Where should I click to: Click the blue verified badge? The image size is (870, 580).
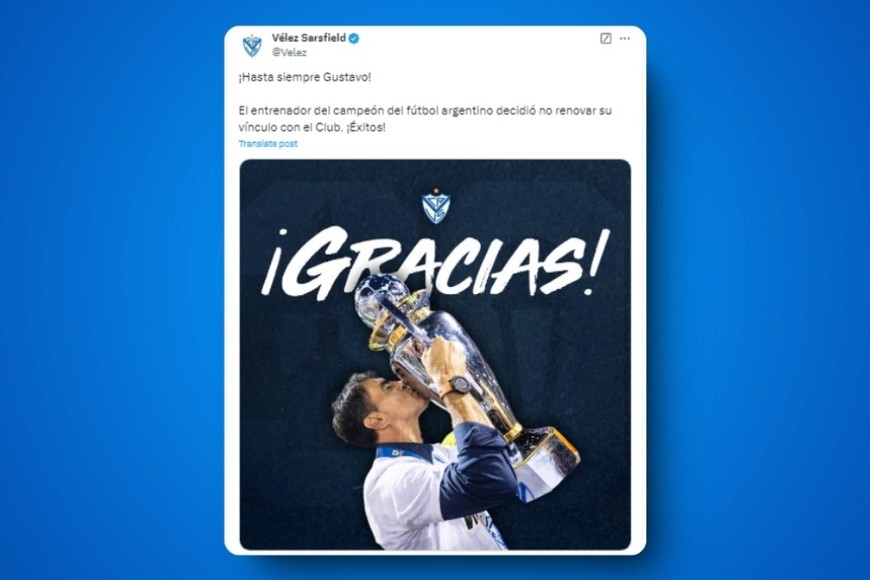pos(354,38)
